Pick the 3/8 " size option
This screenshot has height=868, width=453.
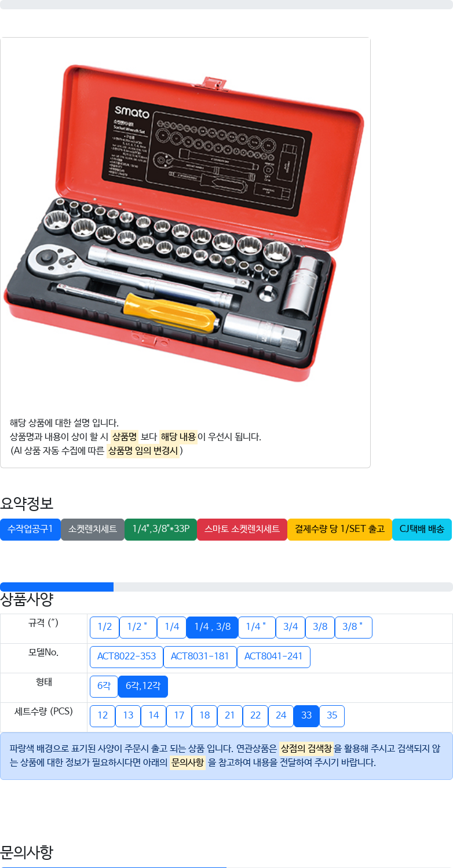(353, 628)
